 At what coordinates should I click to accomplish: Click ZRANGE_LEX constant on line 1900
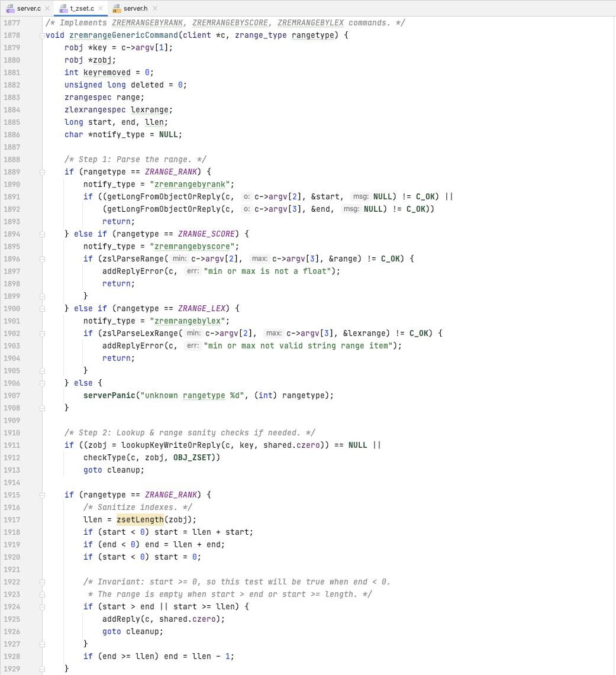201,308
